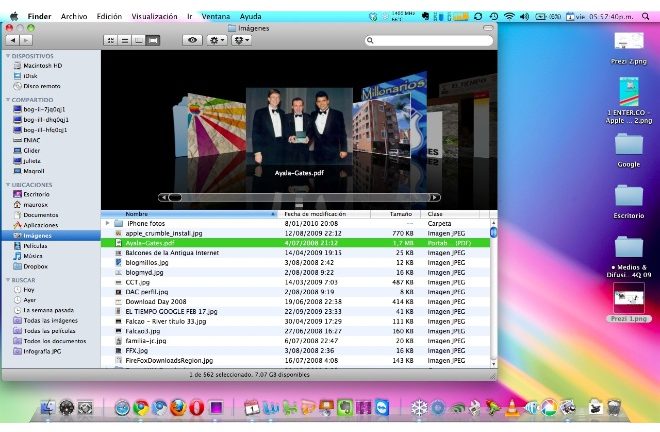660x432 pixels.
Task: Sort by Fecha de modificación column
Action: tap(324, 214)
